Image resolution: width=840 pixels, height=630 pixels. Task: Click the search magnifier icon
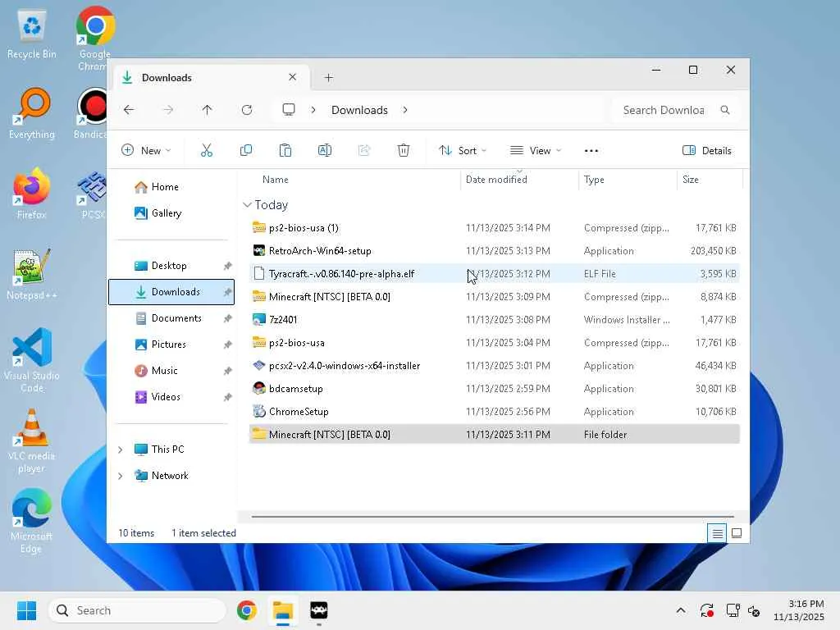pos(725,110)
